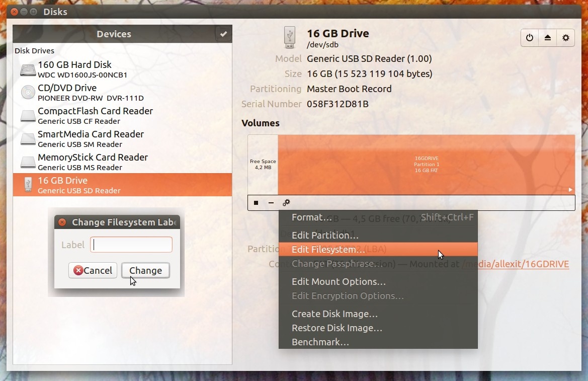
Task: Select CompactFlash Card Reader device icon
Action: click(28, 116)
